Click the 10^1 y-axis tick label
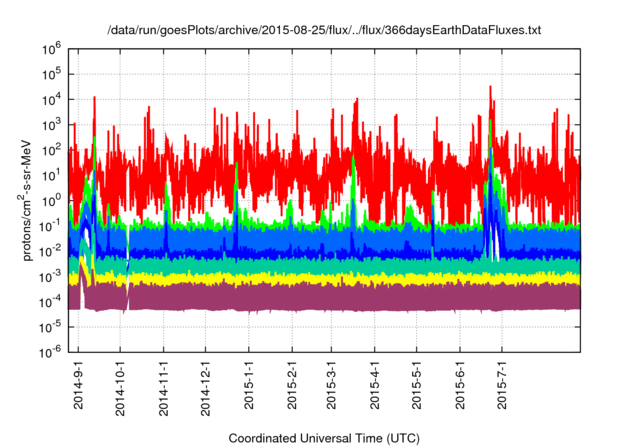Image resolution: width=640 pixels, height=448 pixels. (x=51, y=176)
